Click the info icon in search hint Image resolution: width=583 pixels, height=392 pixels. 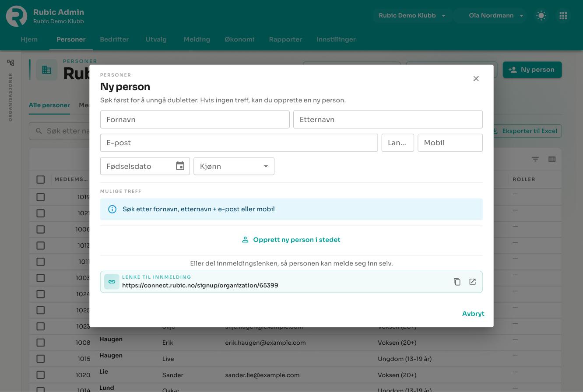112,209
